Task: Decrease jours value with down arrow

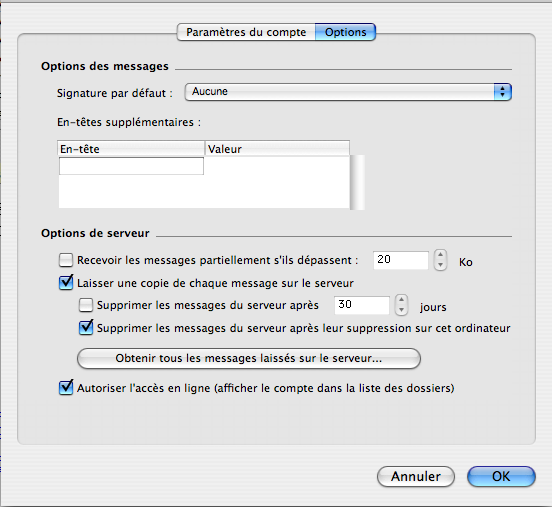Action: (401, 310)
